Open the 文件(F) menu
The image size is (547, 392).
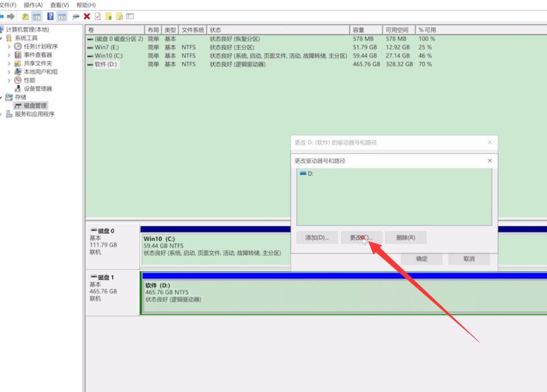pos(8,5)
